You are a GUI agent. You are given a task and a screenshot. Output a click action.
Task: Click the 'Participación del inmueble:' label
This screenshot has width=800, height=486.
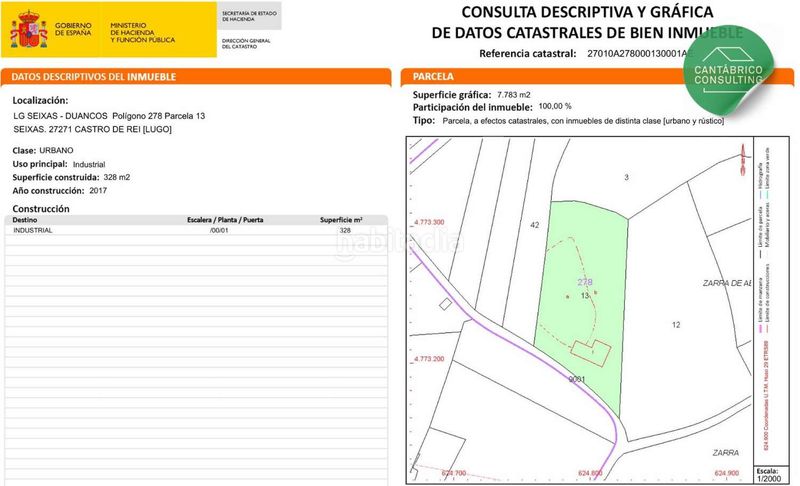coord(472,108)
